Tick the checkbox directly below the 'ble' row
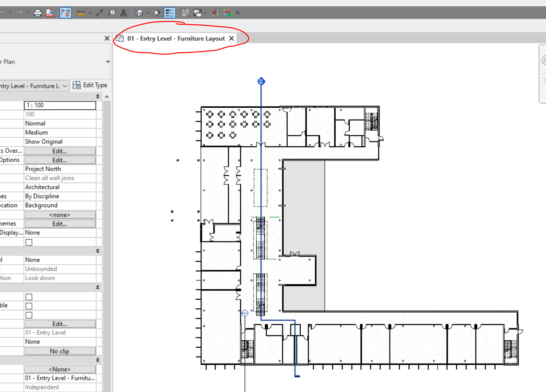Screen dimensions: 546x392 point(29,315)
